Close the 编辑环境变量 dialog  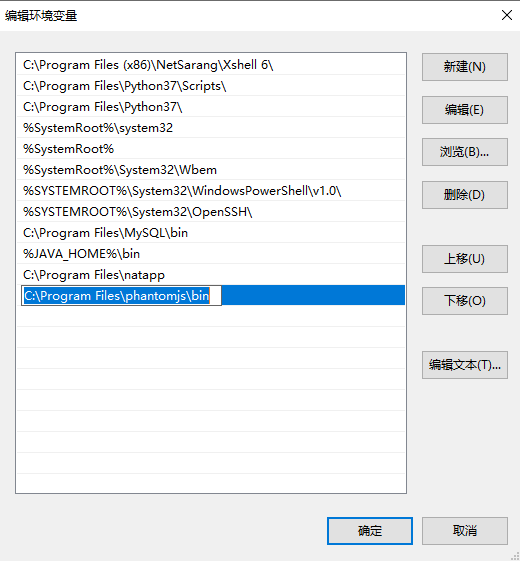click(507, 15)
